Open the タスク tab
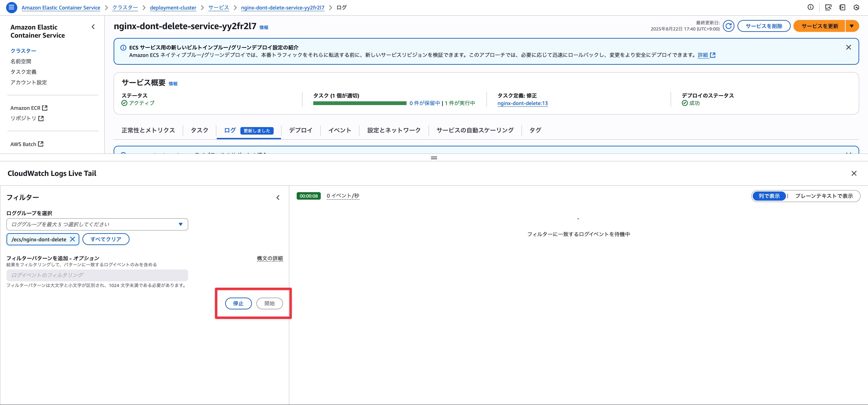The width and height of the screenshot is (868, 405). [x=199, y=130]
